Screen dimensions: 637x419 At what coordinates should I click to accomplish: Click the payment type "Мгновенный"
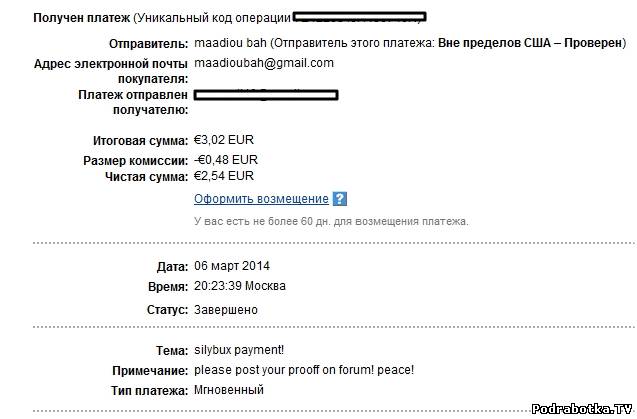click(229, 390)
